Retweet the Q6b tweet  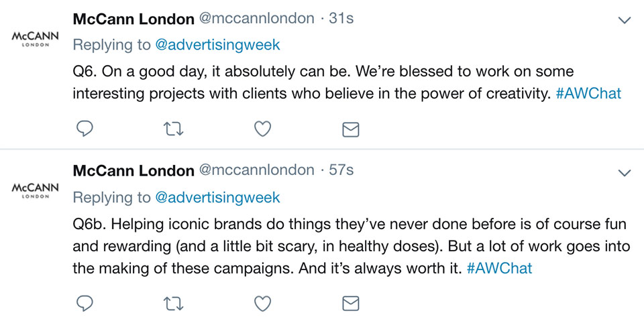(173, 304)
